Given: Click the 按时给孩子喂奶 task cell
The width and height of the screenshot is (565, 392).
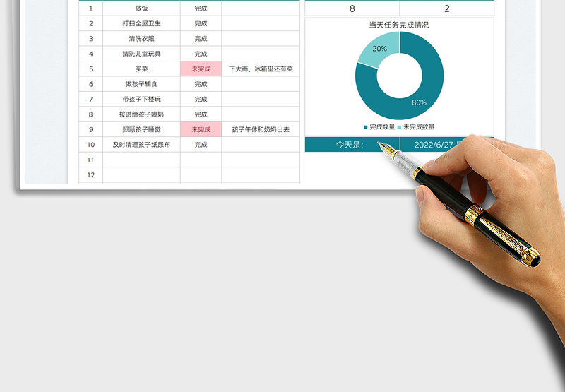Looking at the screenshot, I should coord(141,114).
